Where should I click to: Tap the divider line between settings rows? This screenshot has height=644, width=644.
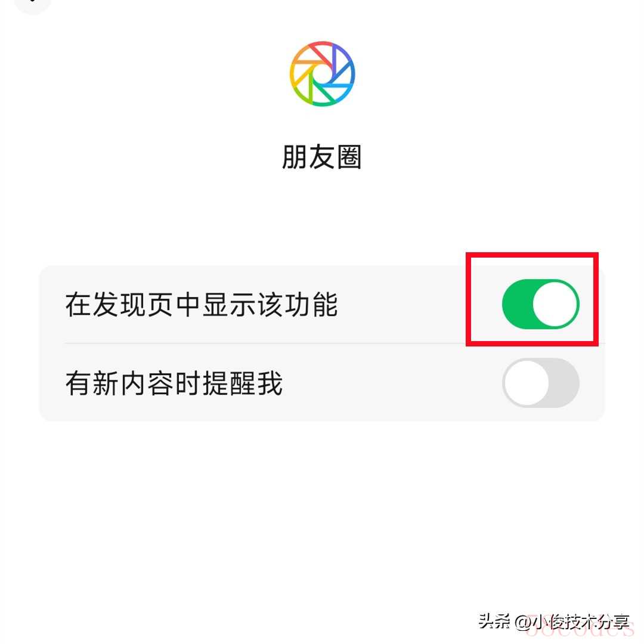click(x=335, y=343)
